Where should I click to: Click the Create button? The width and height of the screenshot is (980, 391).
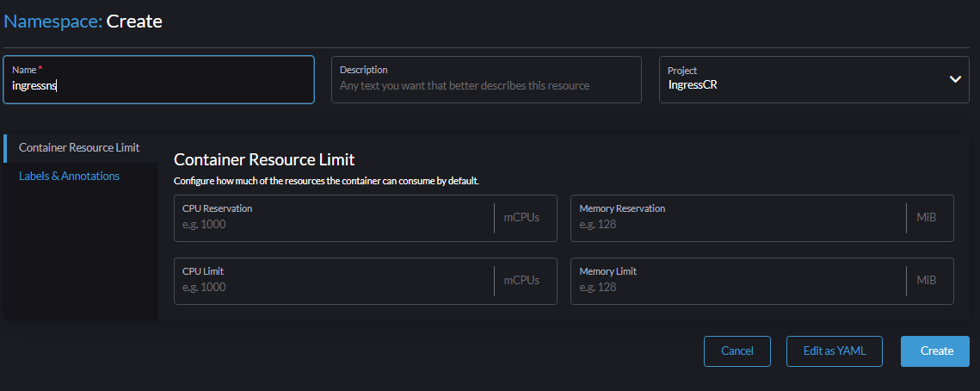(935, 351)
